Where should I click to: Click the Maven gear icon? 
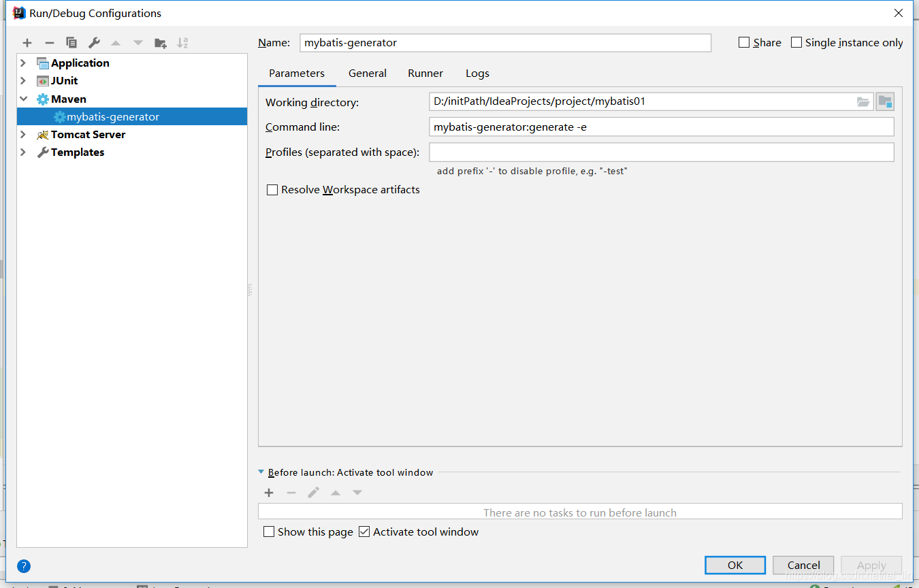coord(43,99)
